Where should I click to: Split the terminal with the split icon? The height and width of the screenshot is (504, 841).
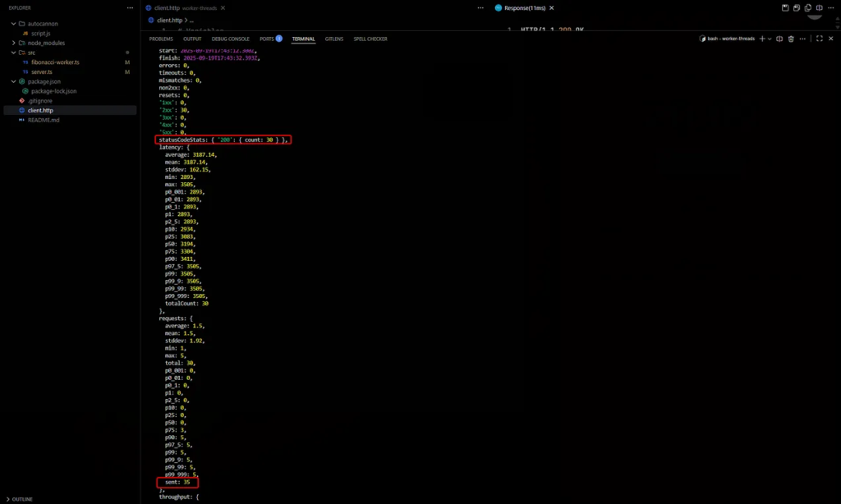pyautogui.click(x=780, y=39)
